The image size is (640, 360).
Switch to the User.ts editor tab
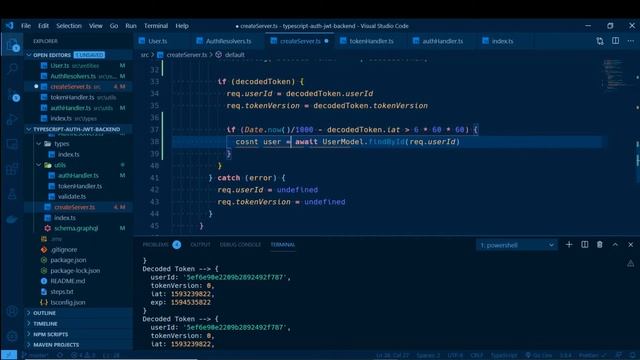tap(158, 41)
